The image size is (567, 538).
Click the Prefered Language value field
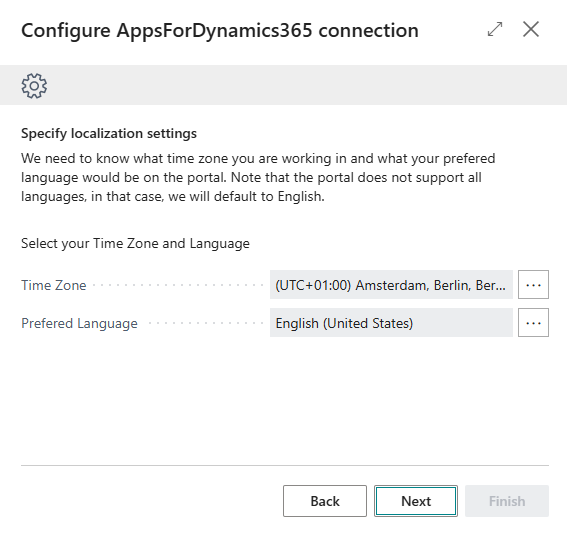[x=391, y=323]
